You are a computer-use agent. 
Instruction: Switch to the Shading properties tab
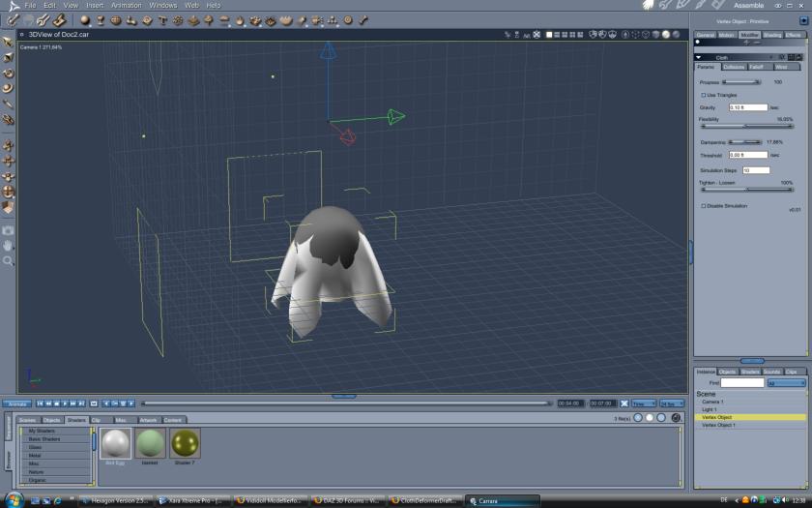point(772,35)
